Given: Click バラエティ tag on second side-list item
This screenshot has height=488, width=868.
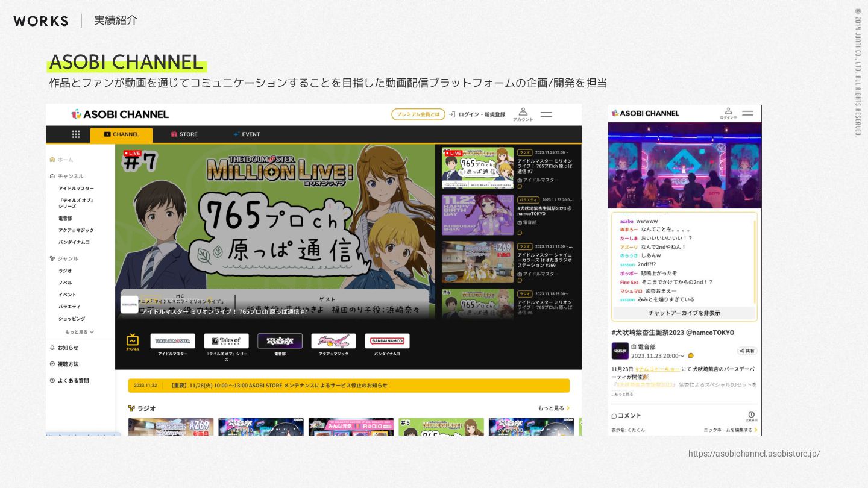Looking at the screenshot, I should 528,199.
